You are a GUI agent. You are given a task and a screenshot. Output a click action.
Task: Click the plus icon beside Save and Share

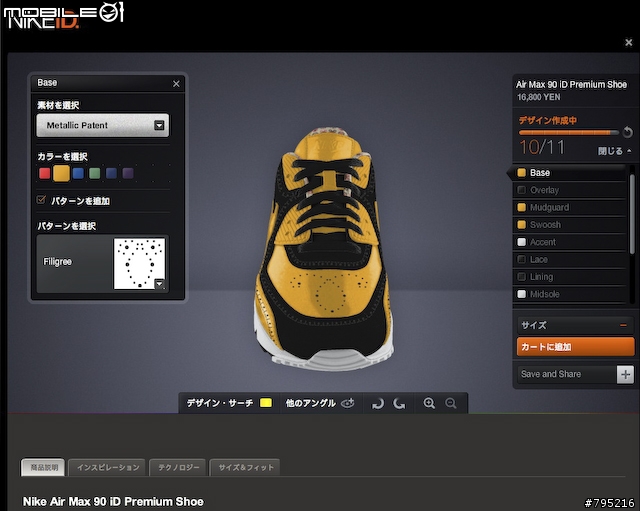click(625, 374)
